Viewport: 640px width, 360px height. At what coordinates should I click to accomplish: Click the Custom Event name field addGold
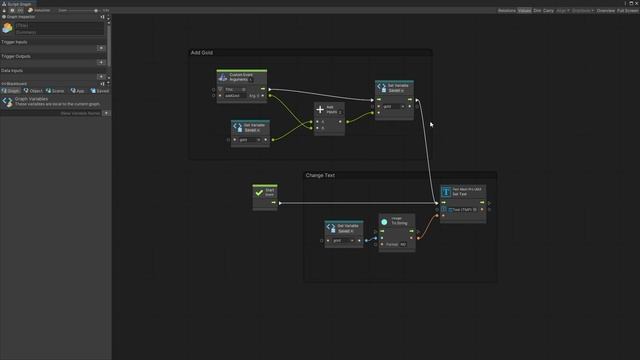pyautogui.click(x=235, y=96)
